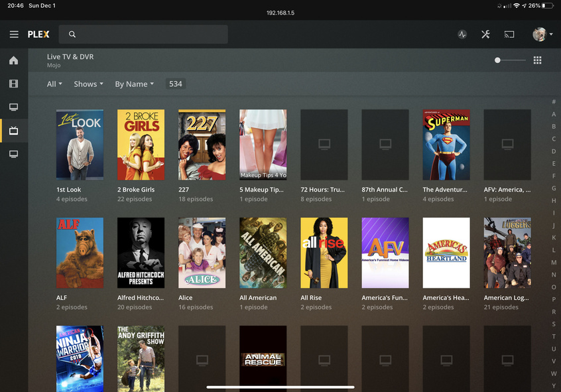Open the 72 Hours placeholder poster

(x=324, y=145)
